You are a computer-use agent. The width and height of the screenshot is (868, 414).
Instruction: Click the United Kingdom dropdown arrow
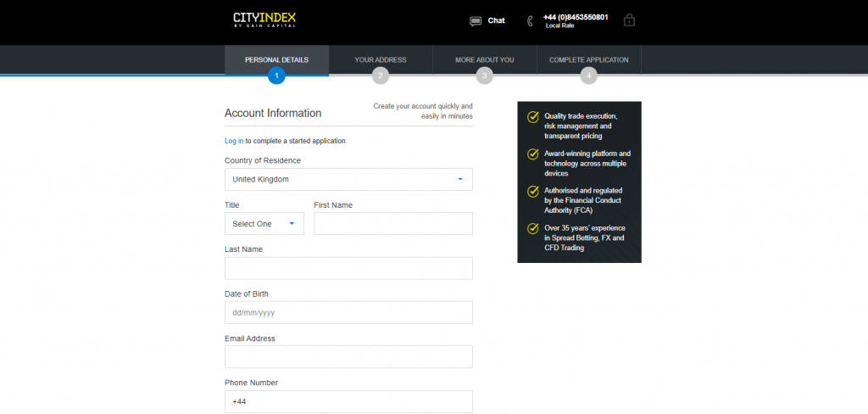tap(460, 180)
